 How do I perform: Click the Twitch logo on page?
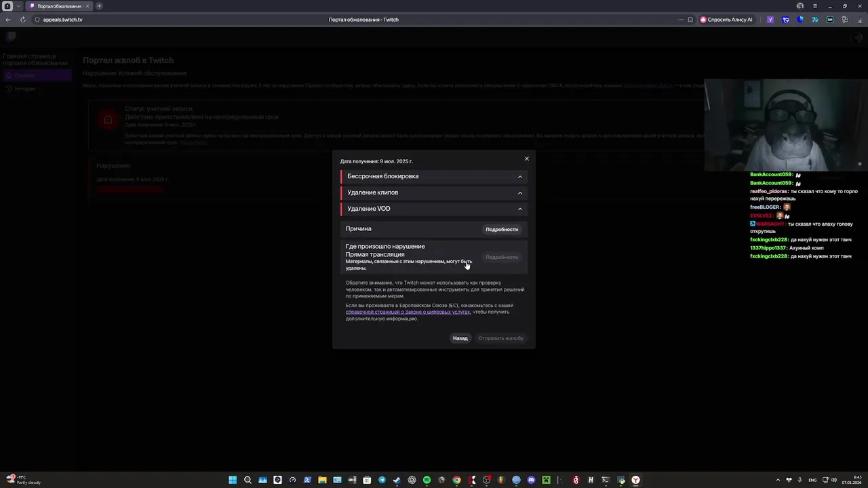point(12,37)
